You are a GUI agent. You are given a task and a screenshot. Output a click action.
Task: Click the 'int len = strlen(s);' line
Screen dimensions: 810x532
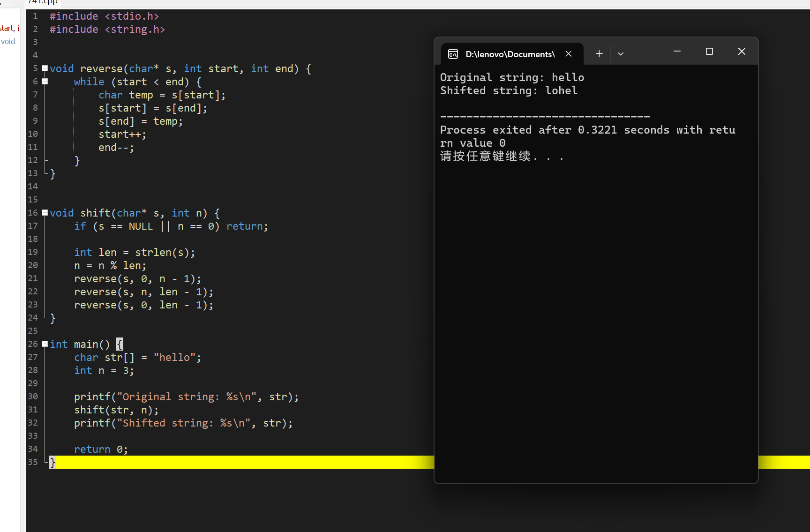coord(135,253)
